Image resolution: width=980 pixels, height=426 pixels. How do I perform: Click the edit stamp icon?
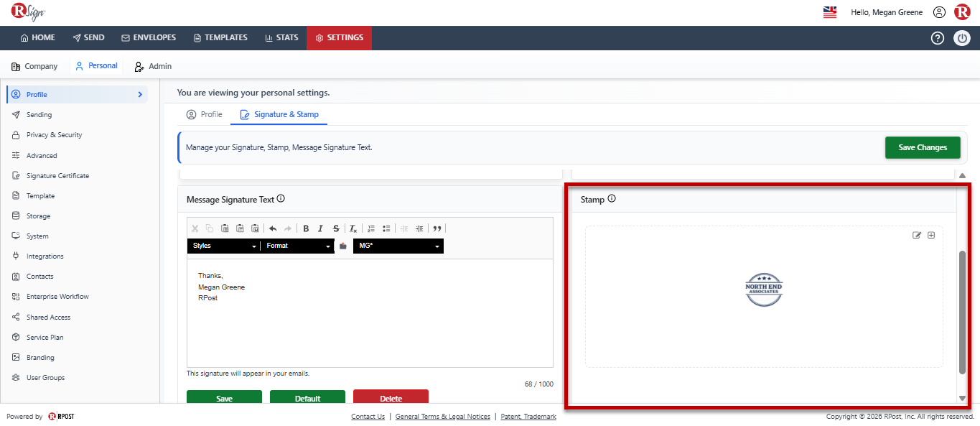click(917, 235)
